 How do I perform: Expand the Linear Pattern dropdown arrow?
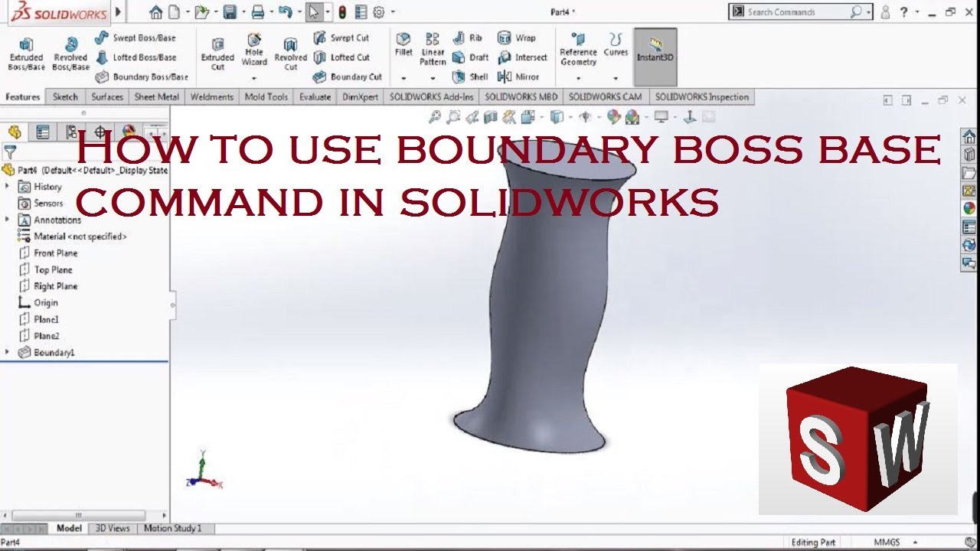433,78
